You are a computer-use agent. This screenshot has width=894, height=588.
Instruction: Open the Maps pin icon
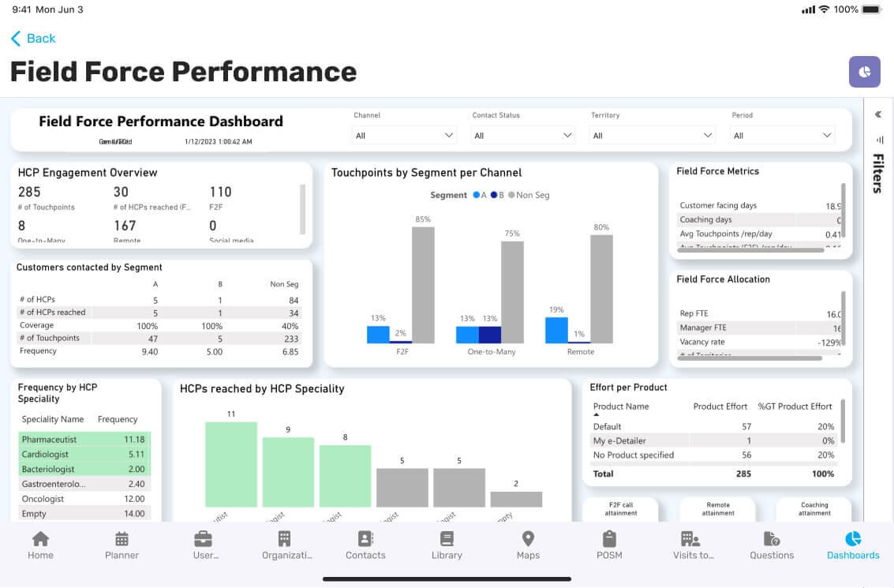coord(528,538)
